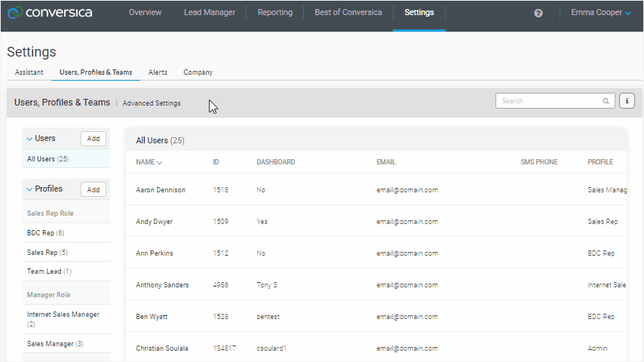Image resolution: width=644 pixels, height=362 pixels.
Task: Open the Company tab
Action: coord(198,72)
